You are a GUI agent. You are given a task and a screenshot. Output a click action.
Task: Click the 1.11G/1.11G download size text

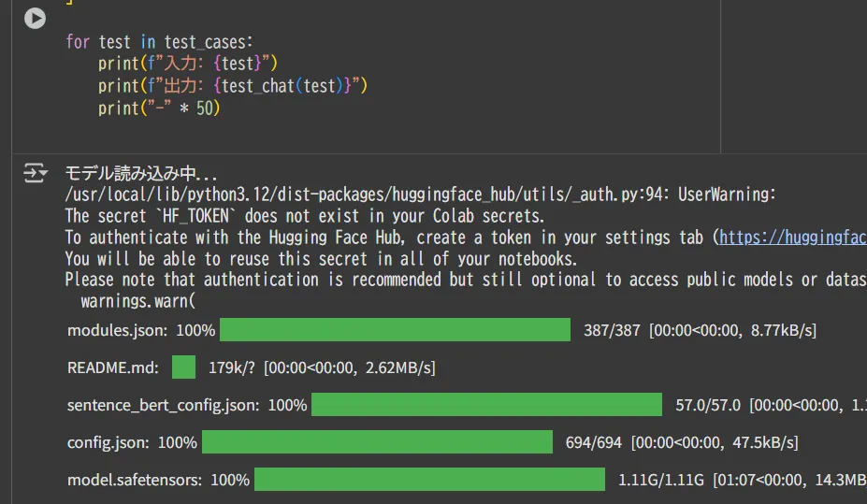coord(661,480)
